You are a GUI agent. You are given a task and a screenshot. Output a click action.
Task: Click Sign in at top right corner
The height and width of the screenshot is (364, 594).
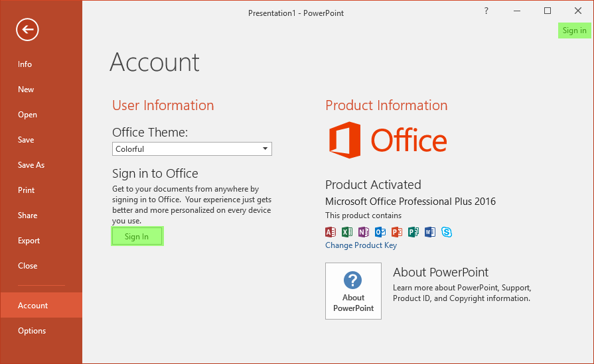(574, 30)
